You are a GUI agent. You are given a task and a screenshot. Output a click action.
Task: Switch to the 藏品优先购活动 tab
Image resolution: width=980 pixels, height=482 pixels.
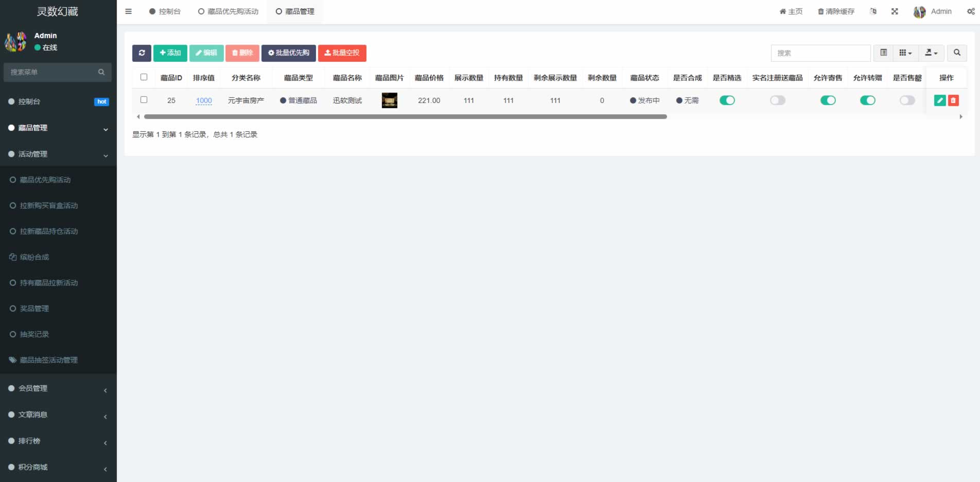[229, 11]
